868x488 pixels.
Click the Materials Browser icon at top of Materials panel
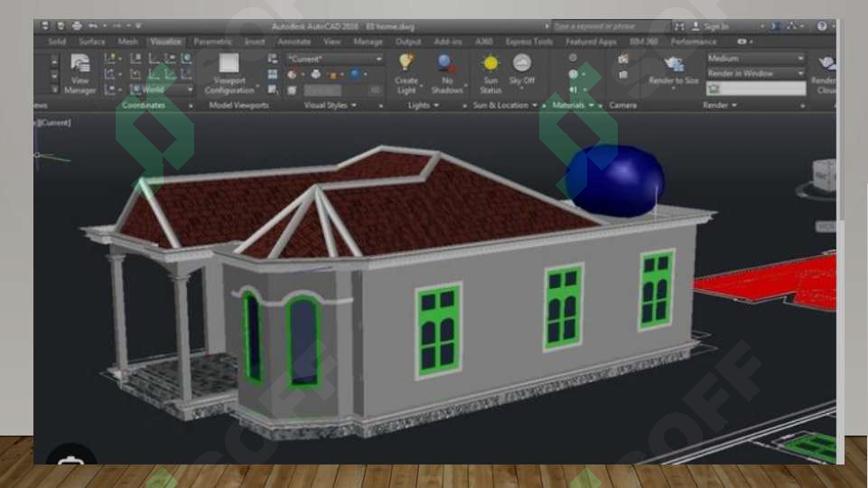point(573,58)
